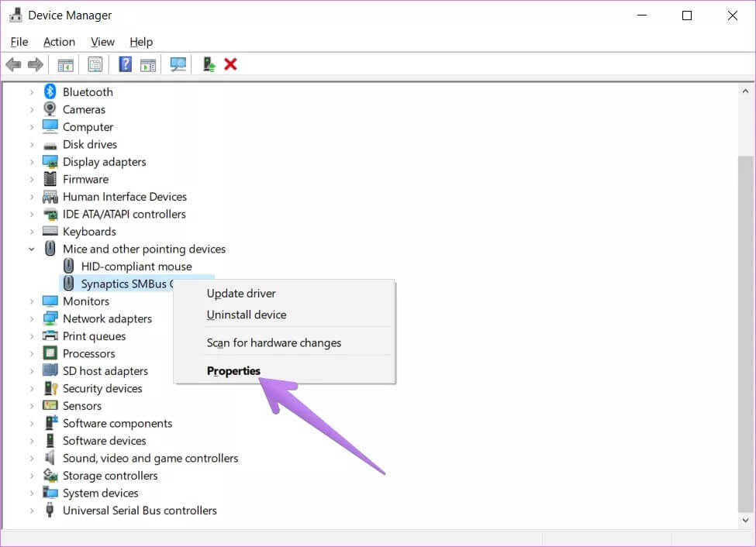
Task: Click the Back arrow toolbar icon
Action: [x=13, y=64]
